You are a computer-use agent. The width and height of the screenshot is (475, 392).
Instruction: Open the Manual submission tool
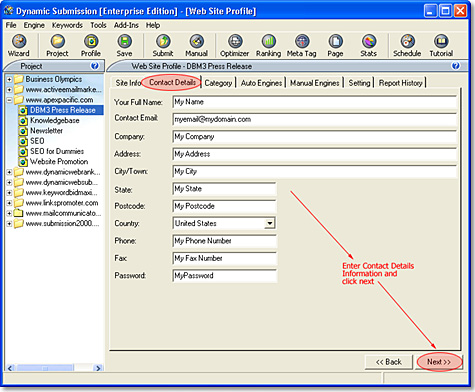pos(197,45)
